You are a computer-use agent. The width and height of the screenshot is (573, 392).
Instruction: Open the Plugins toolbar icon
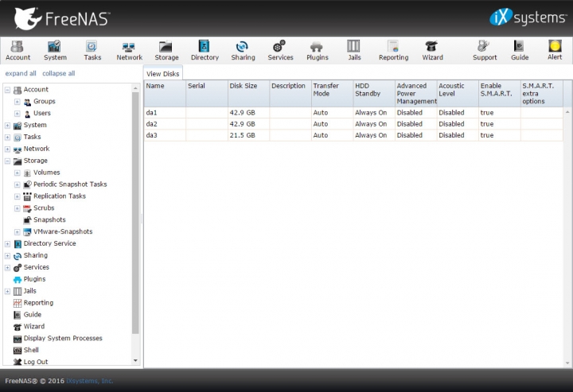pyautogui.click(x=318, y=50)
